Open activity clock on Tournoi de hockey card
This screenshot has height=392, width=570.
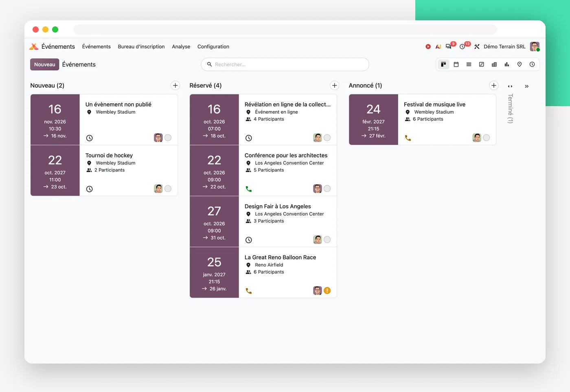(90, 189)
